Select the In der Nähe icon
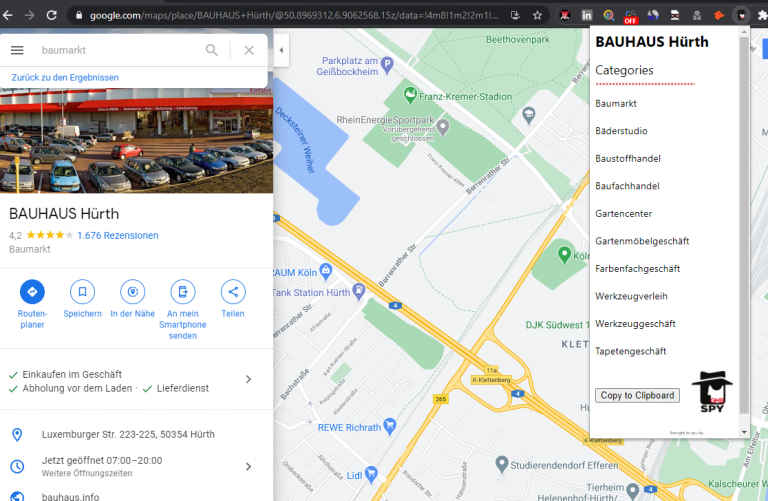The image size is (768, 501). pos(133,292)
